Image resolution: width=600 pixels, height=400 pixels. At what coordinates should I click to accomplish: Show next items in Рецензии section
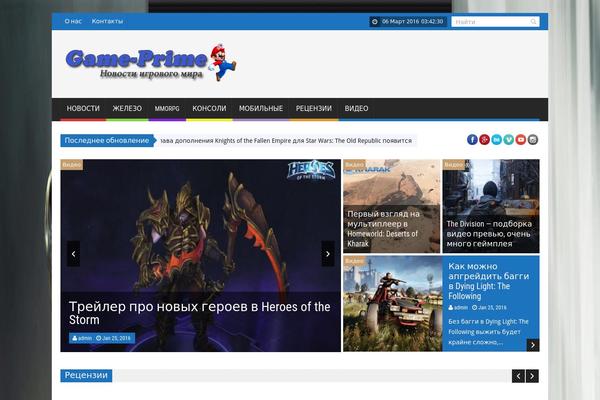point(532,376)
